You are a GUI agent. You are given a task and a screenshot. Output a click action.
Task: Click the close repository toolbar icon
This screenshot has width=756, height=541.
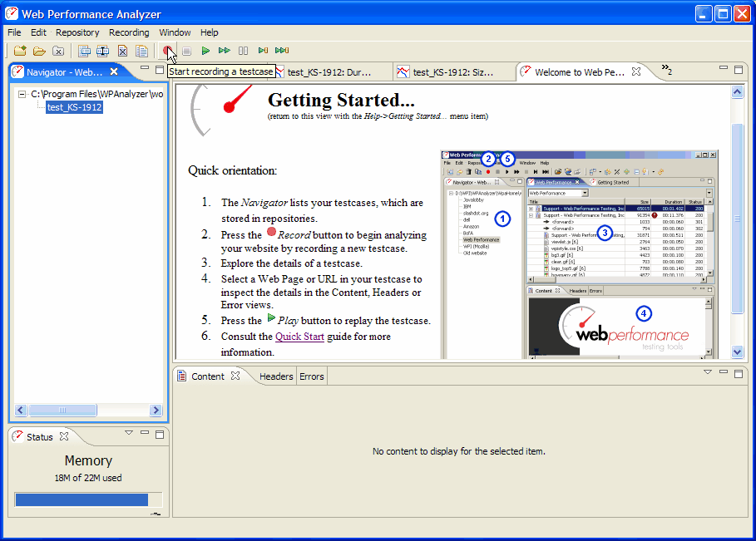[x=58, y=52]
